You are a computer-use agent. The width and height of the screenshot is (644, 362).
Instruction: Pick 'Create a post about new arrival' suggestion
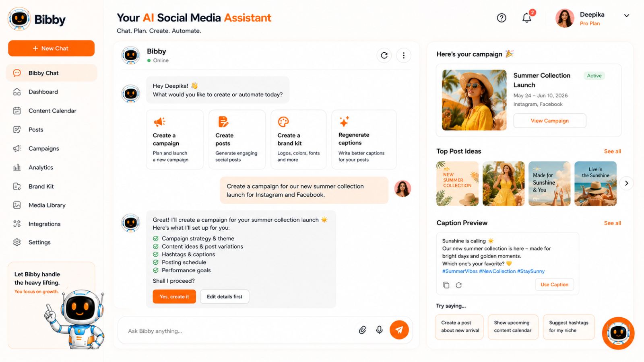pyautogui.click(x=459, y=327)
